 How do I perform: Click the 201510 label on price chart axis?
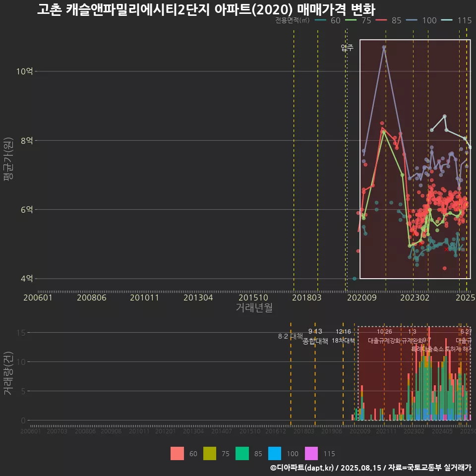click(253, 297)
